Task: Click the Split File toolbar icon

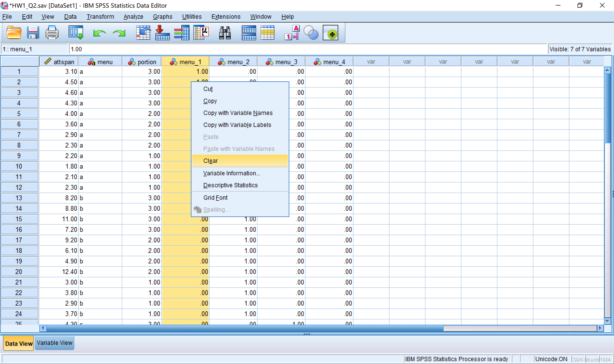Action: (249, 33)
